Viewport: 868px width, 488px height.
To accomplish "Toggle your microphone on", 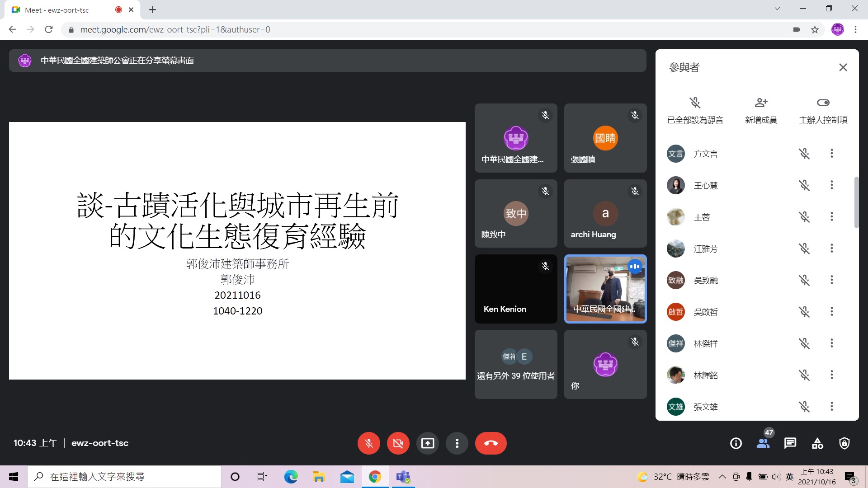I will (x=368, y=443).
